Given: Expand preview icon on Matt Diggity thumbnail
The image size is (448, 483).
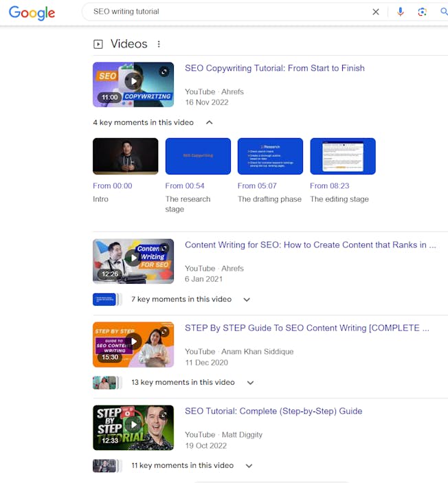Looking at the screenshot, I should pos(164,414).
